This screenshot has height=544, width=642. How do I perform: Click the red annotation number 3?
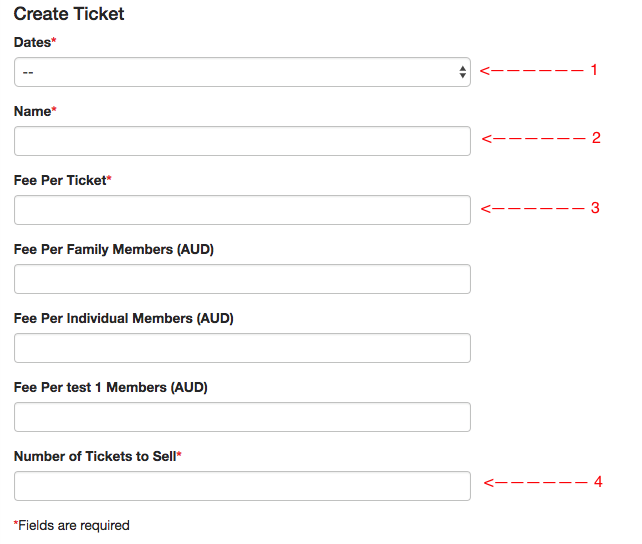pyautogui.click(x=595, y=208)
